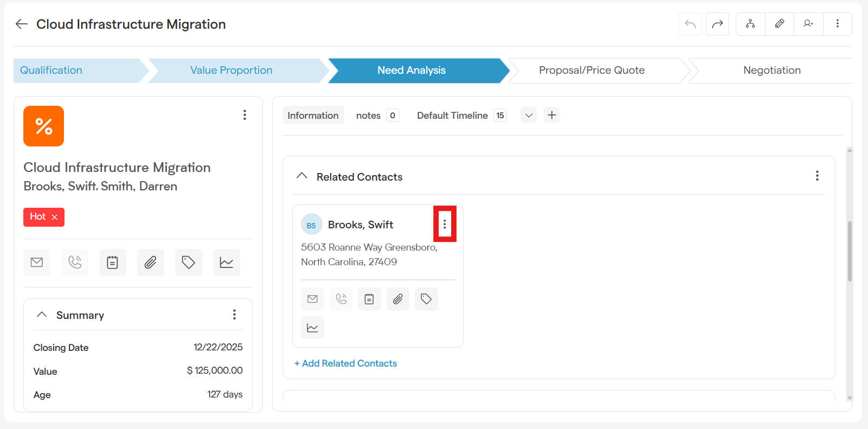Click the back arrow beside the deal title

(x=22, y=24)
